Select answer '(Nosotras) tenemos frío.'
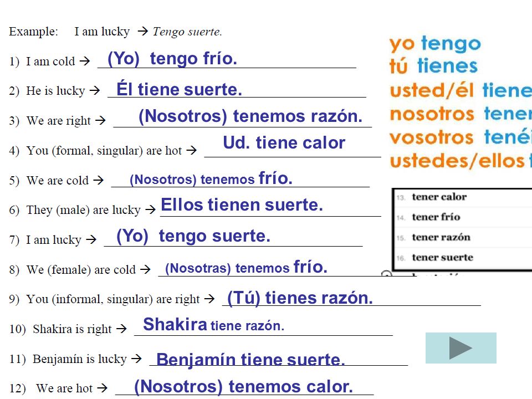The width and height of the screenshot is (532, 399). [x=246, y=267]
